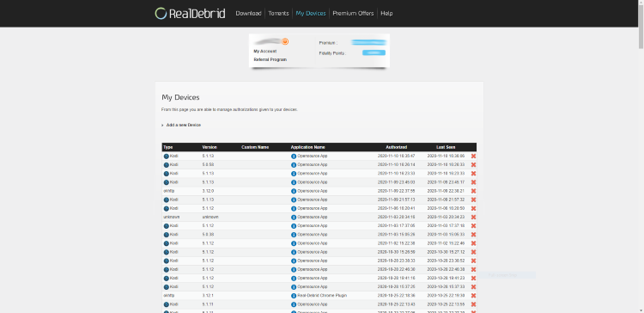Viewport: 644px width, 313px height.
Task: Open the Referral Program link
Action: point(270,59)
